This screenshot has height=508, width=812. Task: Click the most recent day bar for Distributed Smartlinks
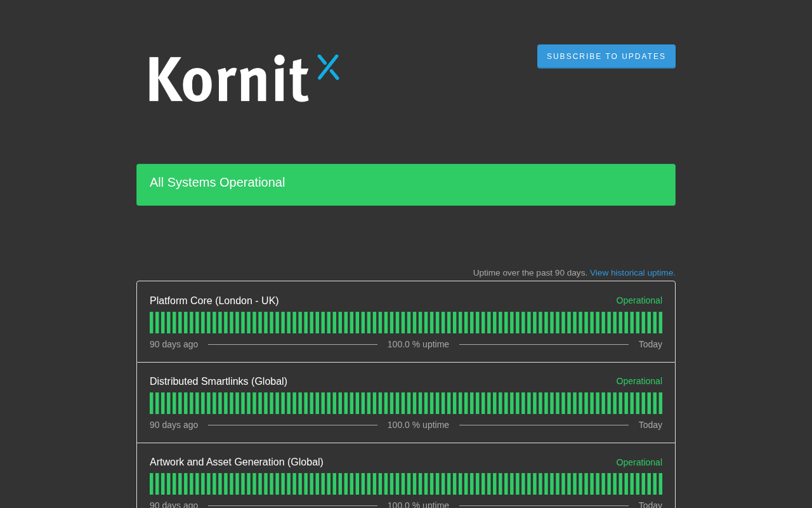[x=660, y=403]
